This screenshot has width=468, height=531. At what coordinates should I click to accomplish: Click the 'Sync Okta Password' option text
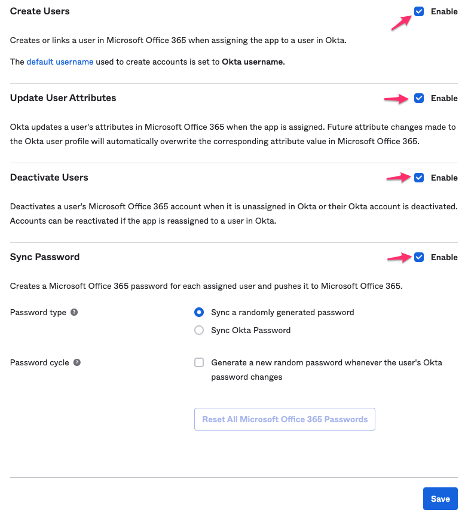(x=251, y=330)
